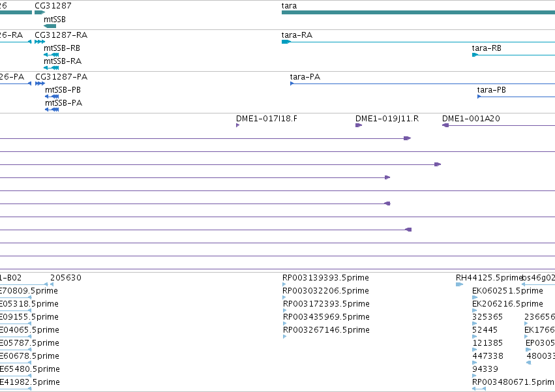The image size is (555, 392).
Task: Open the RP003032206.5prime EST label
Action: pos(325,291)
